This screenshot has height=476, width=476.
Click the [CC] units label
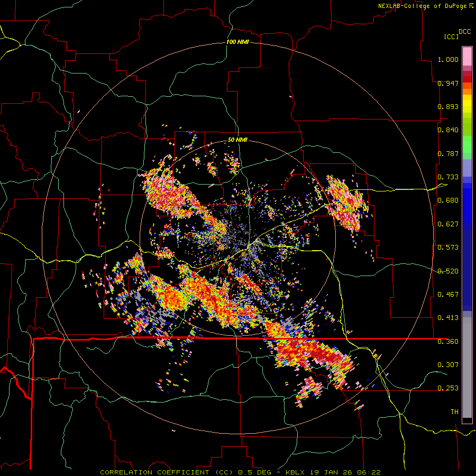452,36
